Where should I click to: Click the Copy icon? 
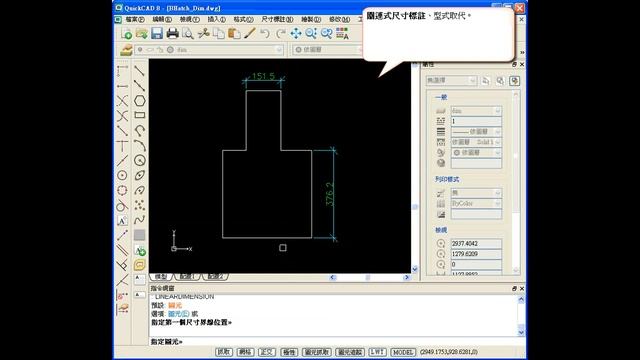pyautogui.click(x=219, y=33)
